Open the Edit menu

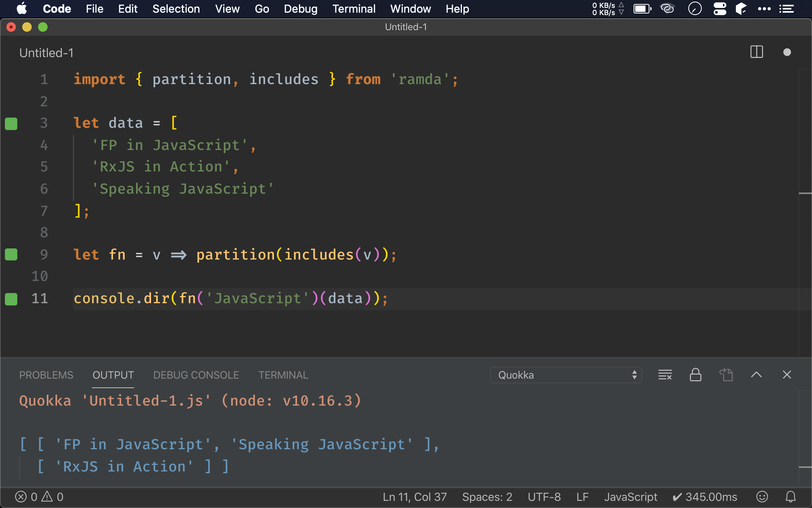(128, 9)
